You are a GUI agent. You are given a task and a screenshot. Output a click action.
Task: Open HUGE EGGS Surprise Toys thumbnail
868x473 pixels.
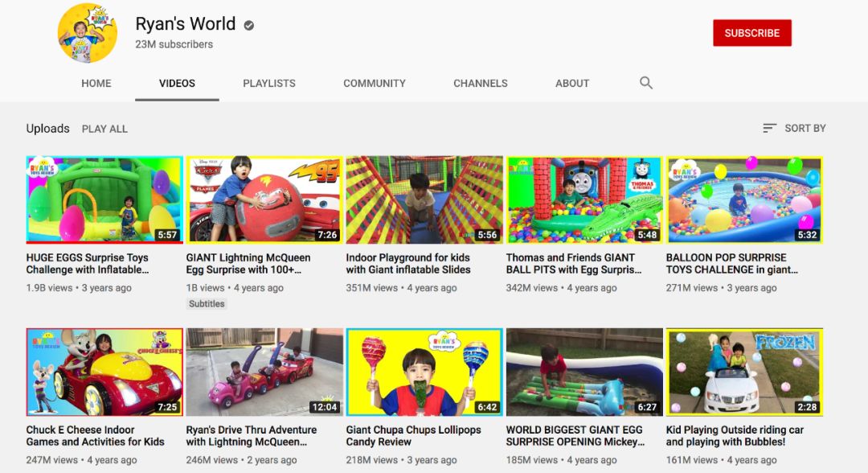tap(104, 200)
